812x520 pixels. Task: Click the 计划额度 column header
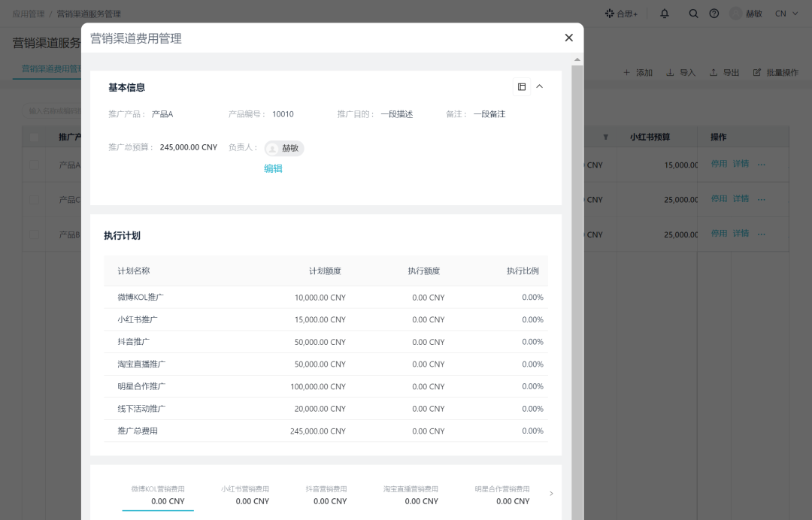pos(326,271)
